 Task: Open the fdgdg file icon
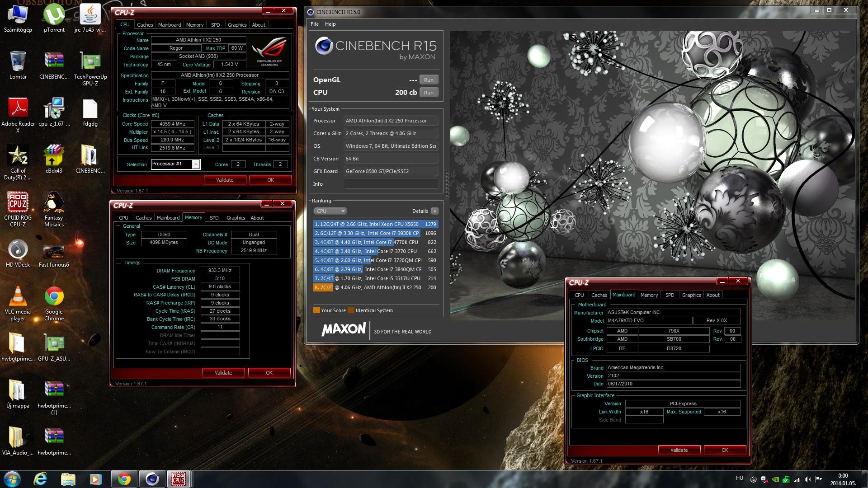(x=90, y=112)
